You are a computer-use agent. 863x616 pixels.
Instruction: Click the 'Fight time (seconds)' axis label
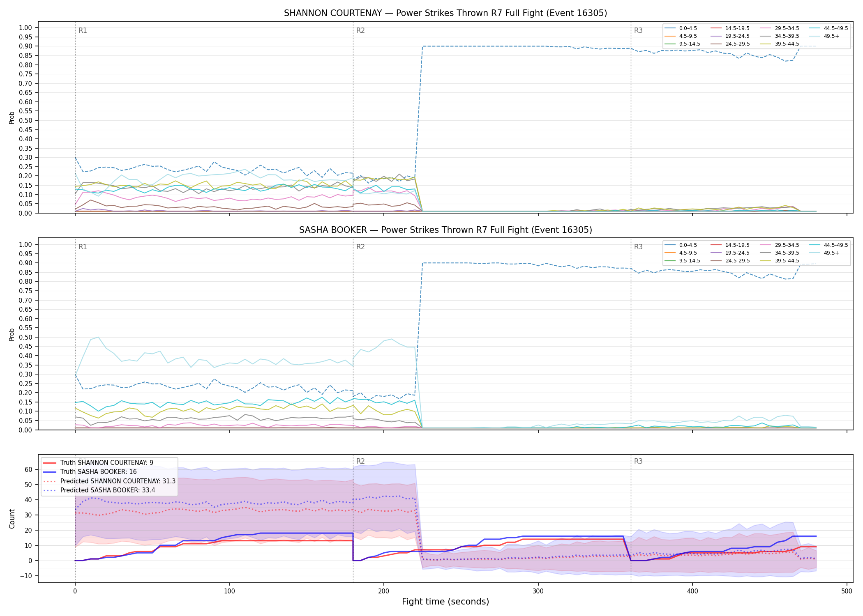(445, 602)
